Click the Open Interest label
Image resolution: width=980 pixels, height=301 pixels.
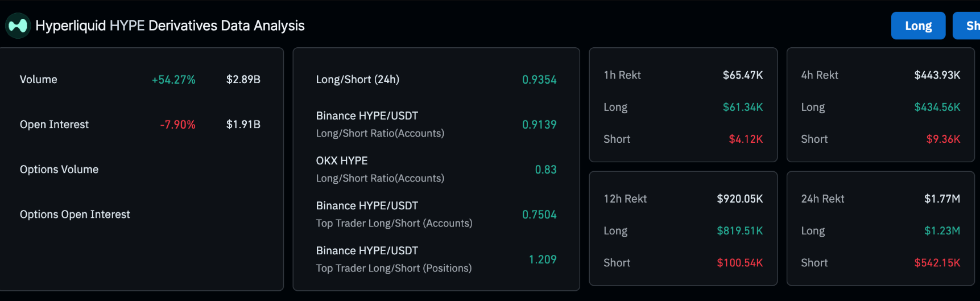click(x=54, y=125)
